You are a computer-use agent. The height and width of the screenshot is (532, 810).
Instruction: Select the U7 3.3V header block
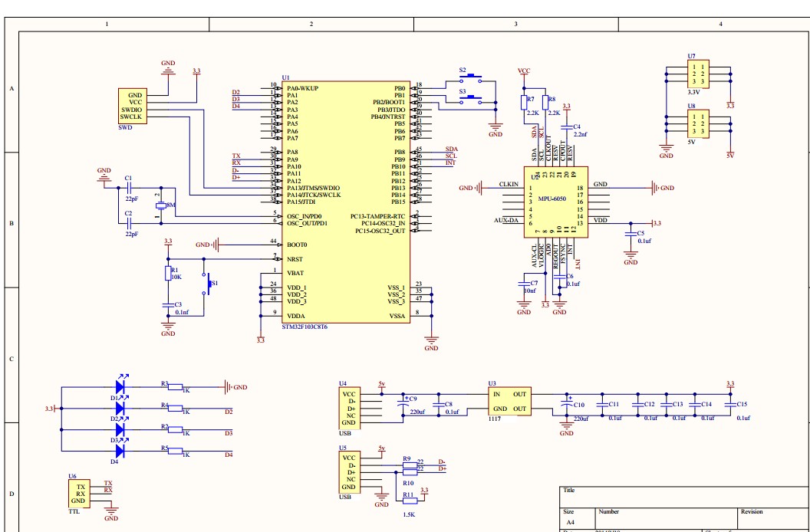698,74
